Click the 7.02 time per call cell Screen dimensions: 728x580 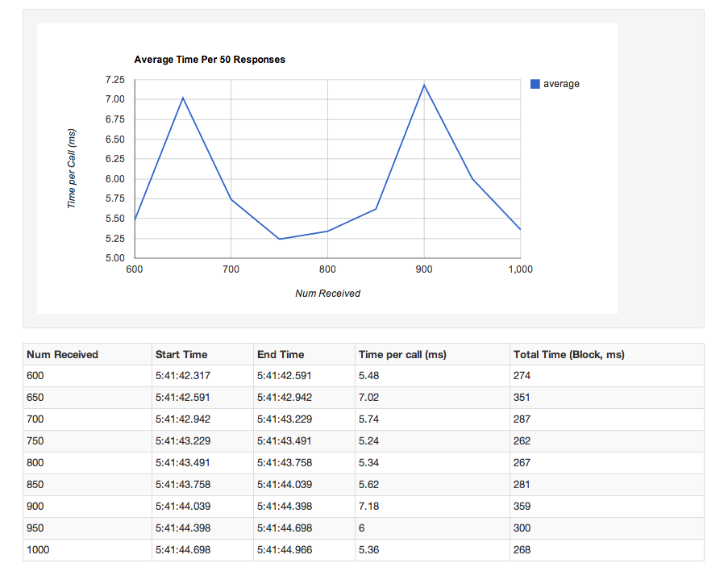tap(368, 398)
